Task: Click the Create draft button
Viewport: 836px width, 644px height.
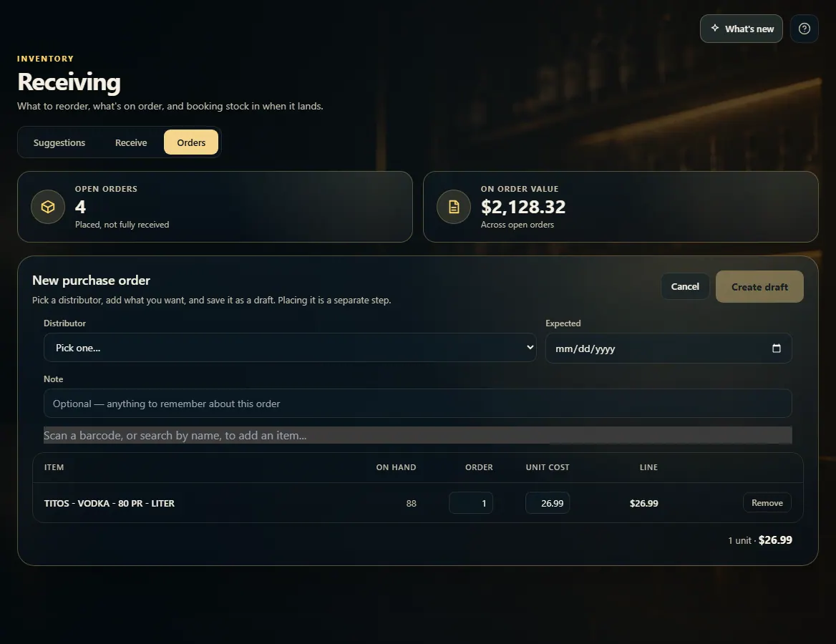Action: point(759,287)
